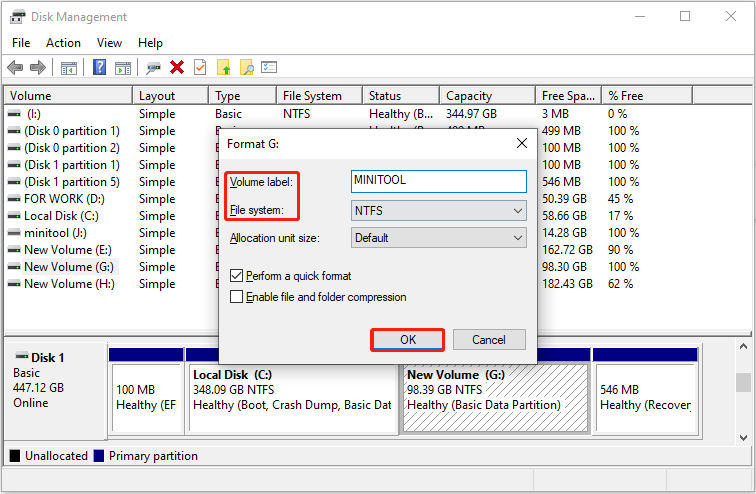The image size is (756, 494).
Task: Sort by the Volume column header
Action: pos(68,96)
